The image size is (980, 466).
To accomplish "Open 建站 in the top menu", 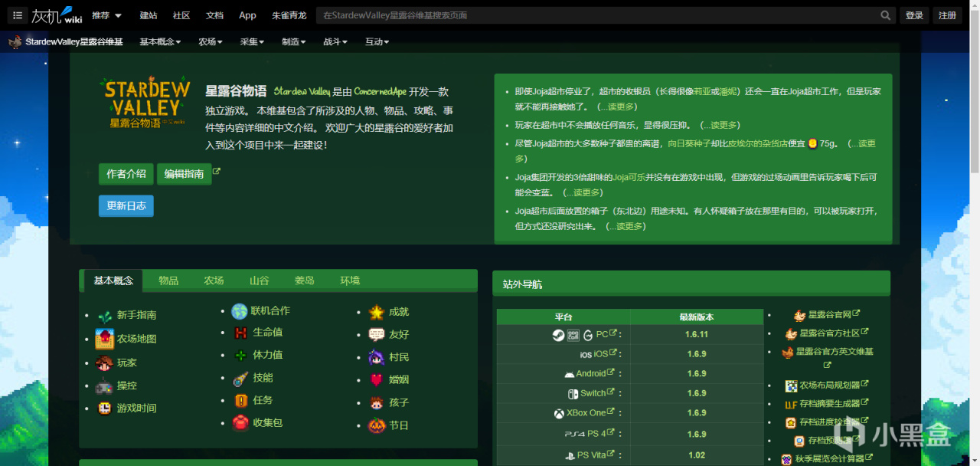I will pos(149,15).
